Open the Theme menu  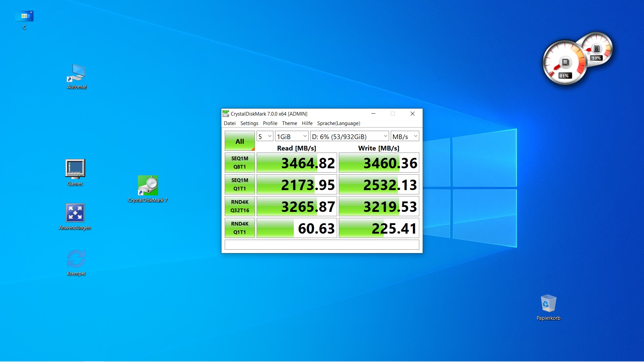[289, 123]
